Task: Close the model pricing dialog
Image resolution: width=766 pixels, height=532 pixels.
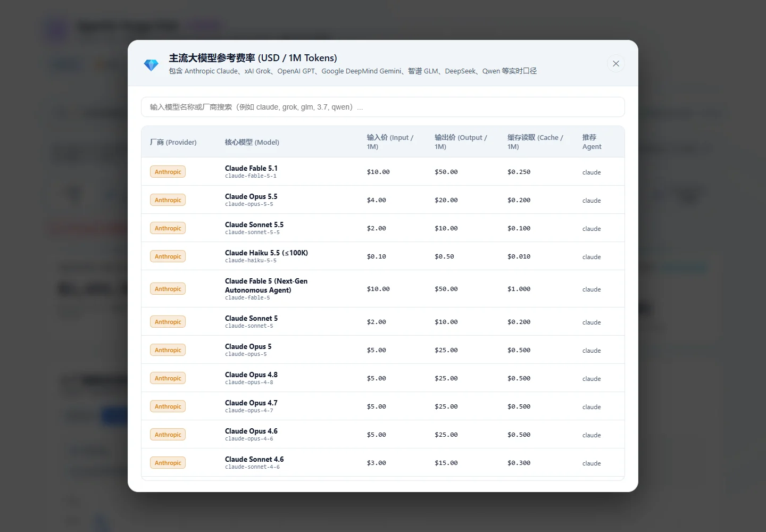Action: tap(615, 64)
